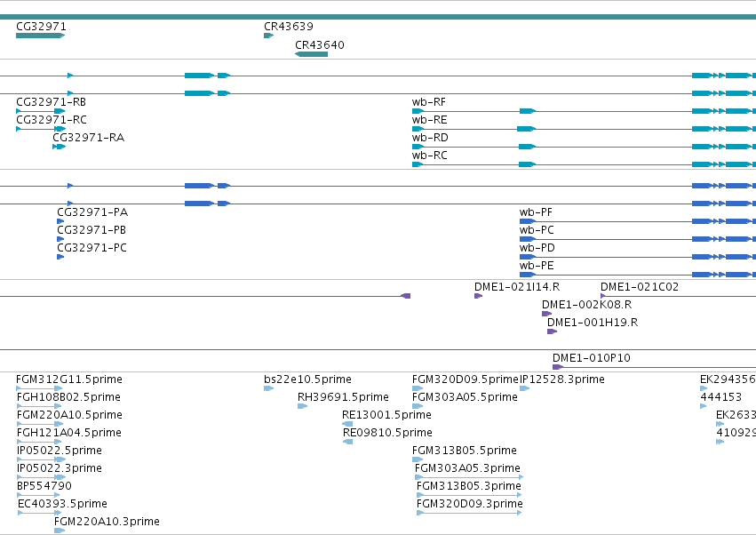The height and width of the screenshot is (535, 756).
Task: Select protein CG32971-PB
Action: tap(92, 230)
